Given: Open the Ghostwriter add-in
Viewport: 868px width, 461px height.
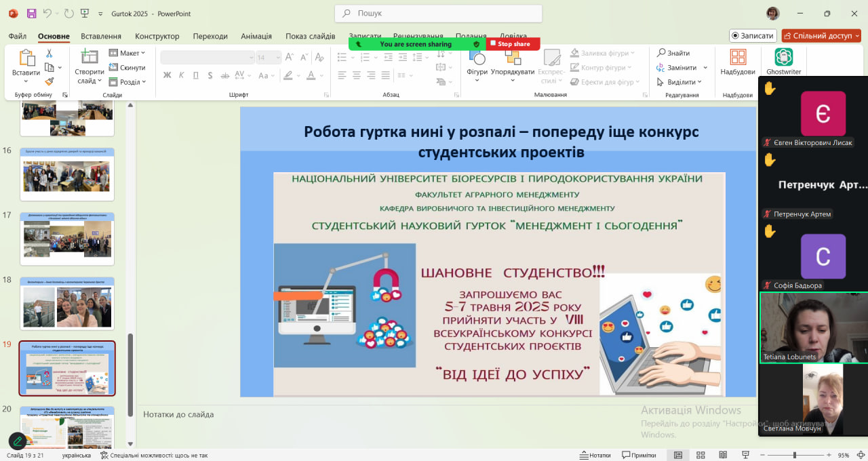Looking at the screenshot, I should click(783, 62).
